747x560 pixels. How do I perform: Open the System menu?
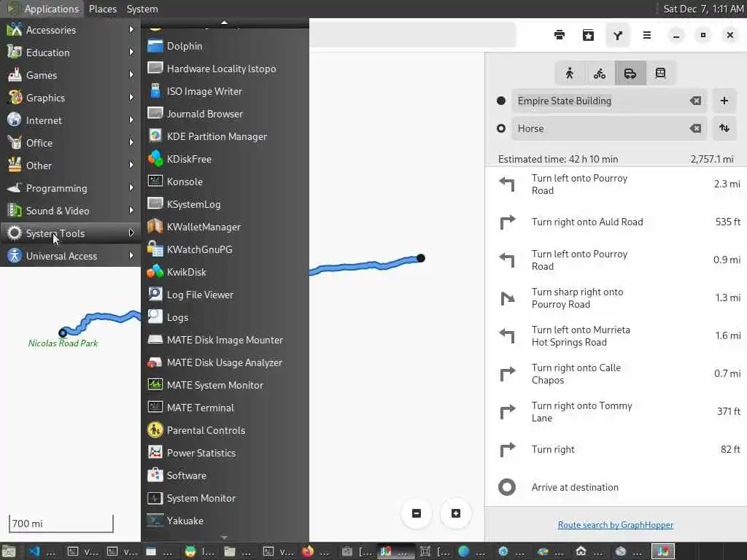pyautogui.click(x=142, y=9)
